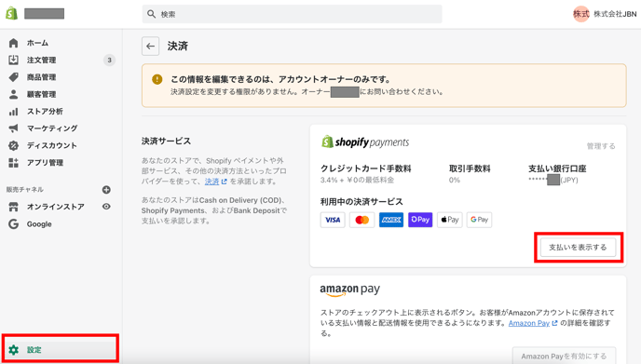
Task: Click the Shopify Payments logo
Action: click(365, 142)
